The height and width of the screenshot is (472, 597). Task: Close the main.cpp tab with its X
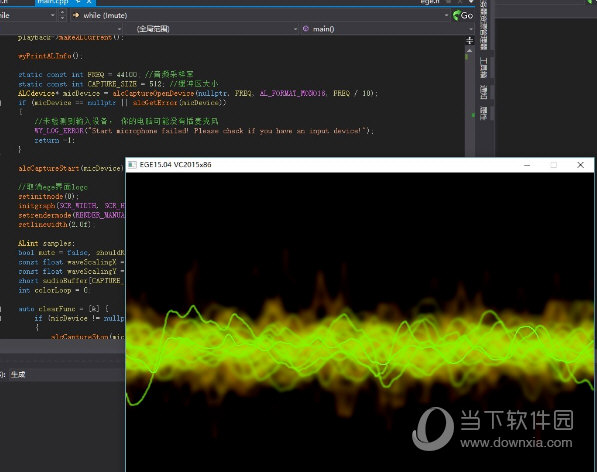[x=89, y=2]
